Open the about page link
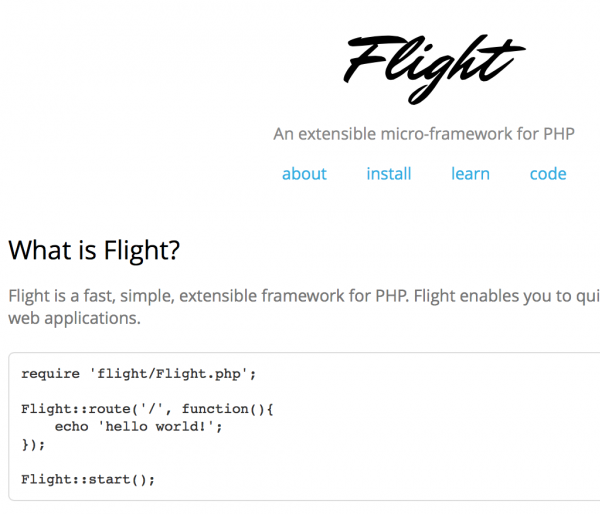The height and width of the screenshot is (514, 600). (x=304, y=174)
